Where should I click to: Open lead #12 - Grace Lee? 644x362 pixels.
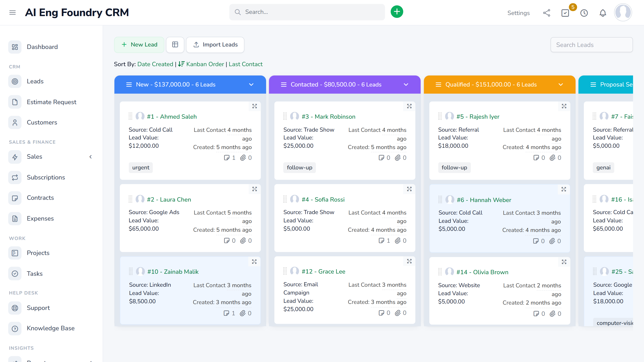(x=324, y=271)
